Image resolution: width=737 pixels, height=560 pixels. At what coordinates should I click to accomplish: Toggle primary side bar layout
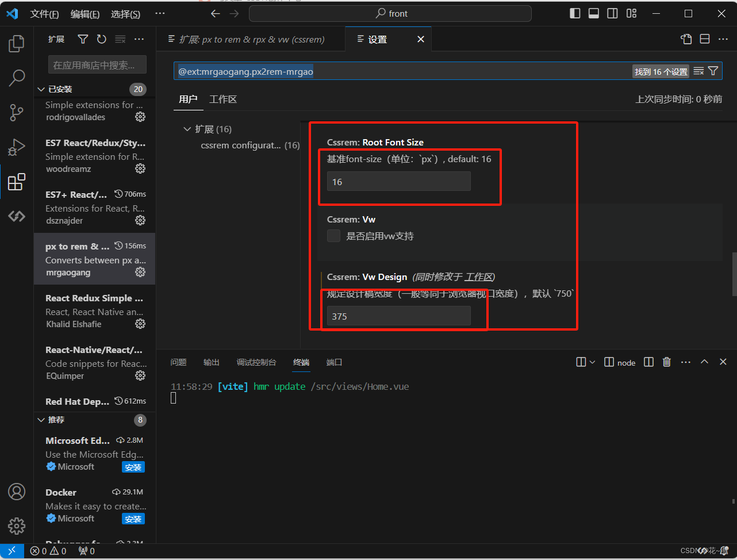(x=575, y=13)
